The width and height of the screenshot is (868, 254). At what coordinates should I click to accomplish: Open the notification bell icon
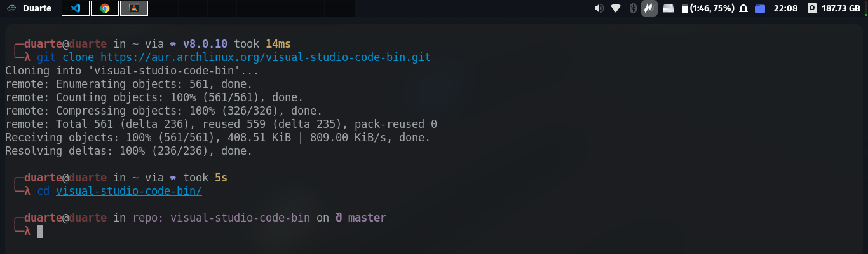743,8
